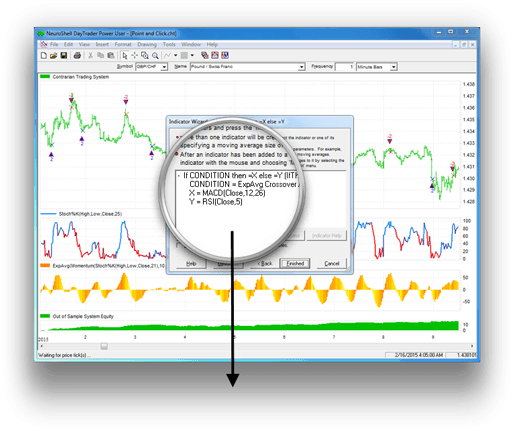Open the drawing line style dropdown arrow

coord(176,55)
